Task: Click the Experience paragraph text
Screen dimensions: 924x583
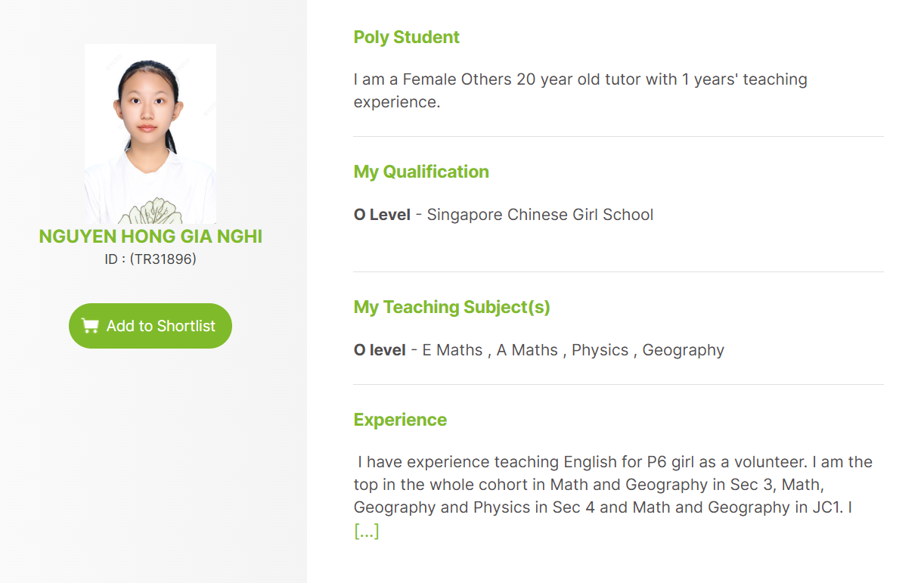Action: coord(612,485)
